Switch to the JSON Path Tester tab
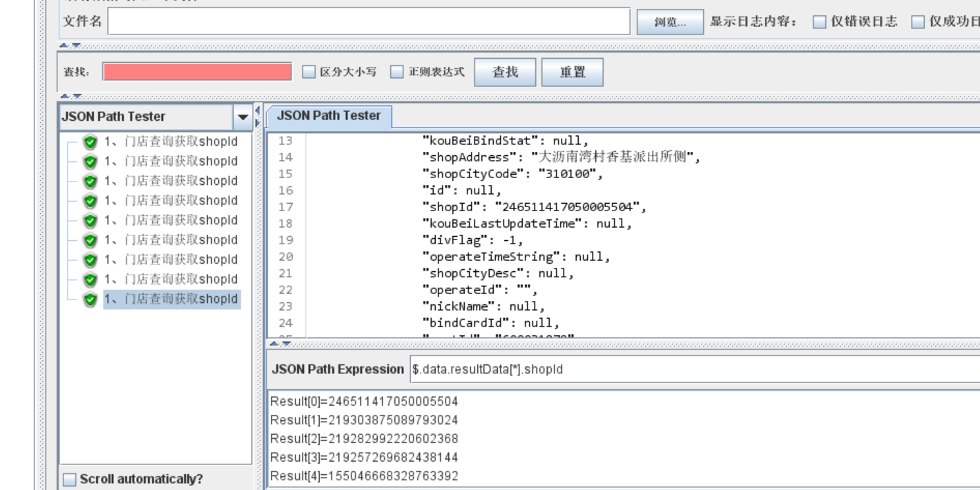The width and height of the screenshot is (980, 490). pyautogui.click(x=329, y=116)
